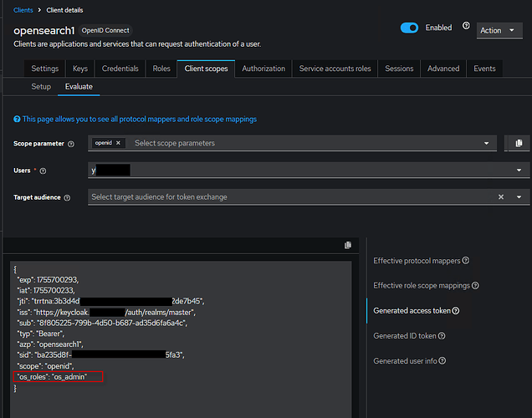Screen dimensions: 532x418
Task: Show help for Users field
Action: (43, 171)
